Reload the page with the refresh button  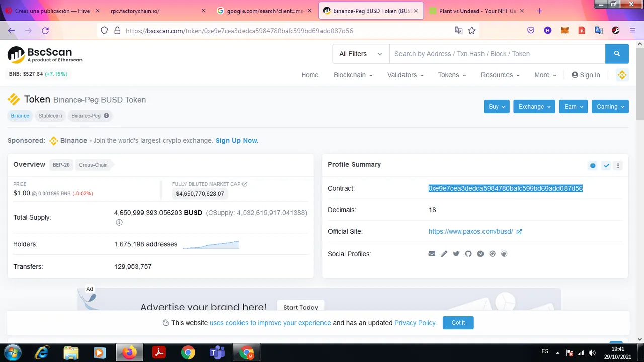(45, 30)
